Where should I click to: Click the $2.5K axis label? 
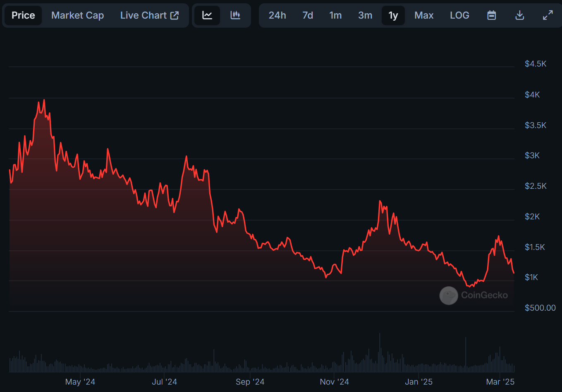(x=536, y=186)
